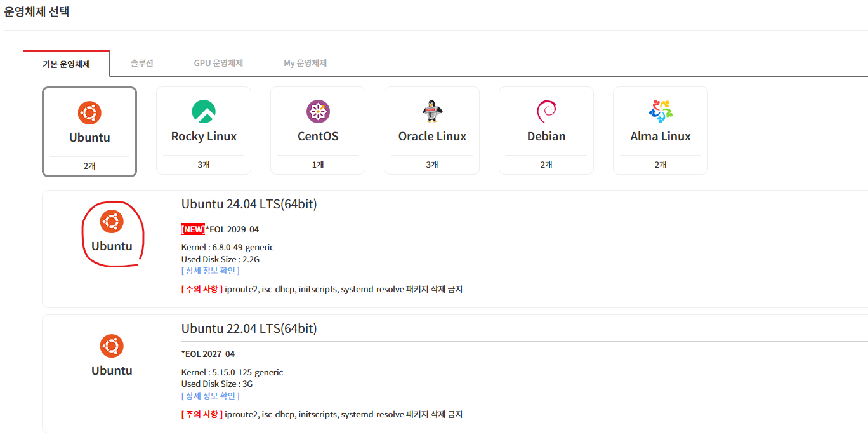Open the GPU 운영체제 tab
The height and width of the screenshot is (444, 868).
tap(219, 63)
